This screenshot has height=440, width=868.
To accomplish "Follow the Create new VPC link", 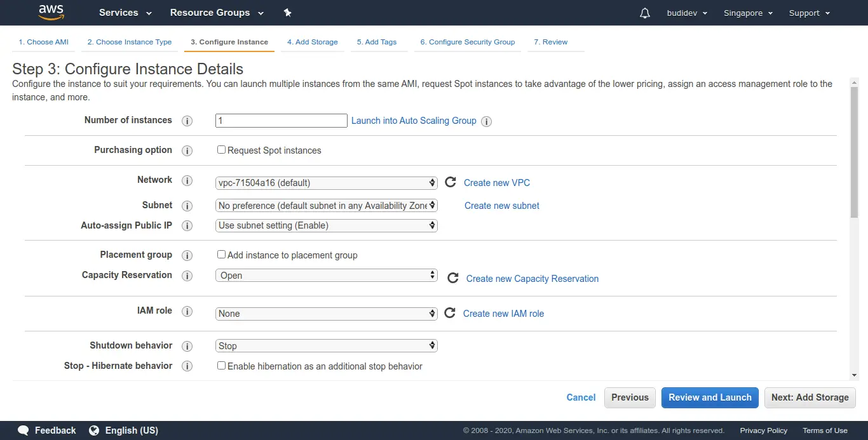I will 496,183.
